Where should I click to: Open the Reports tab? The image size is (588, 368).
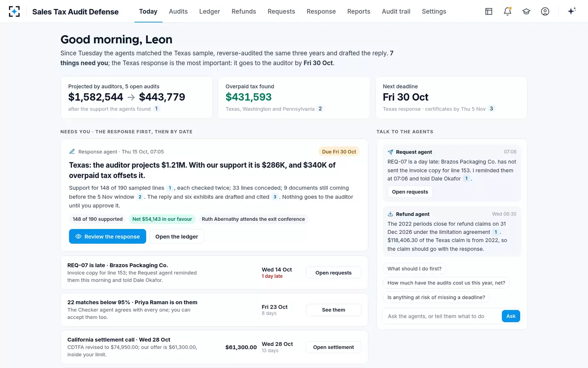pyautogui.click(x=359, y=11)
